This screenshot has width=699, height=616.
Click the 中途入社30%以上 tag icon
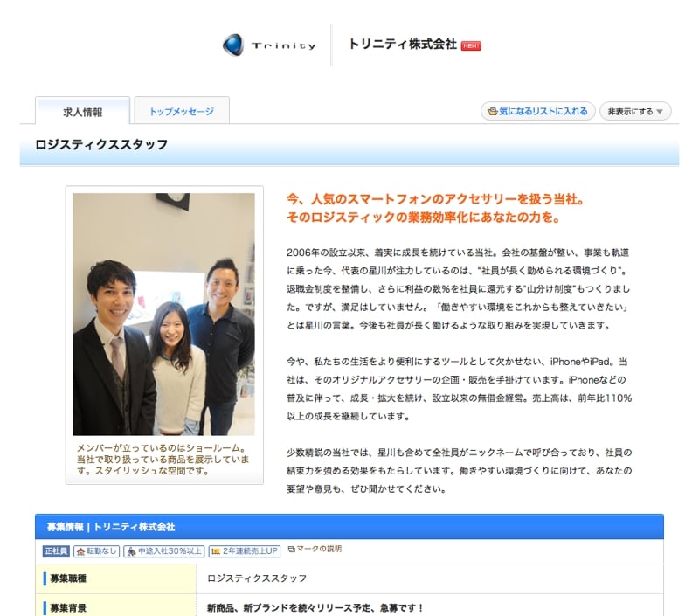[x=130, y=551]
